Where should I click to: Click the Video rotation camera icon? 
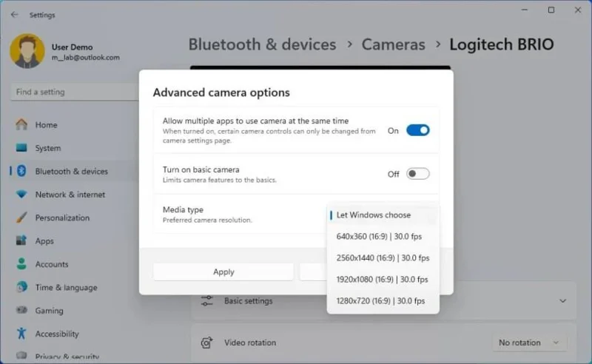(207, 343)
